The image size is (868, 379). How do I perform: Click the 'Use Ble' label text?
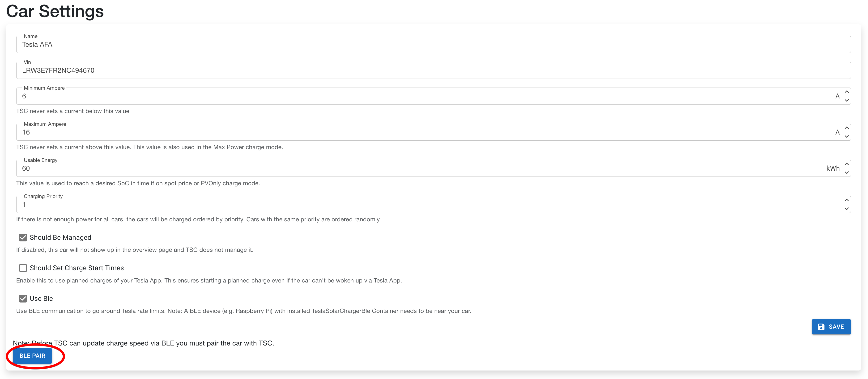[41, 299]
